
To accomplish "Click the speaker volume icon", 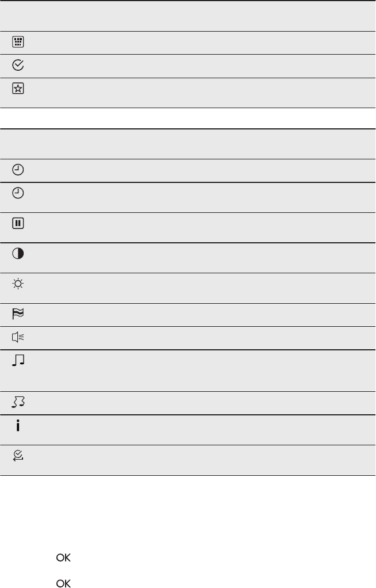I will click(18, 338).
